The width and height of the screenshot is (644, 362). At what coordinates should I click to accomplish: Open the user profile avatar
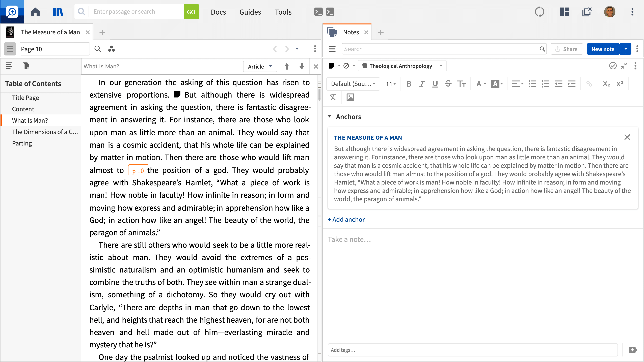[609, 12]
